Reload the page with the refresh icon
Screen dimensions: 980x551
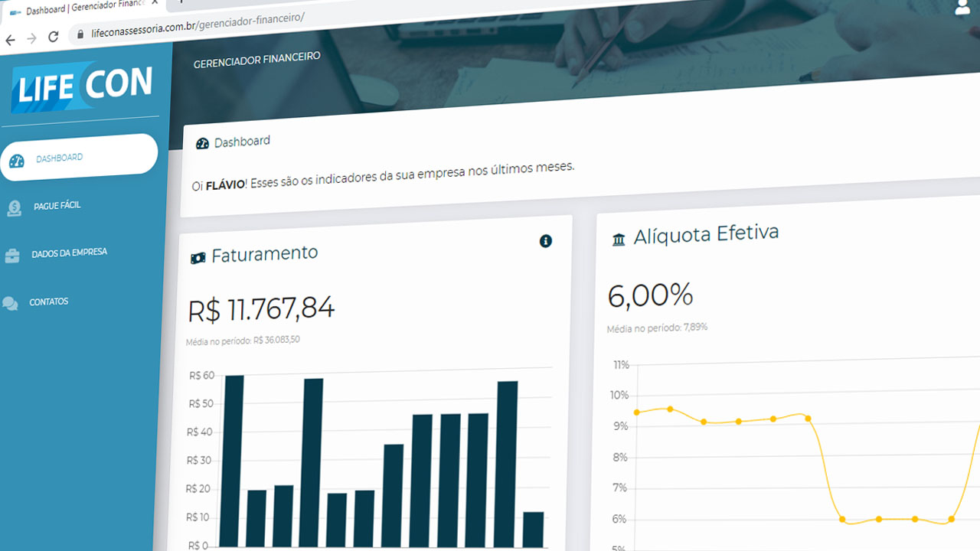click(x=53, y=37)
